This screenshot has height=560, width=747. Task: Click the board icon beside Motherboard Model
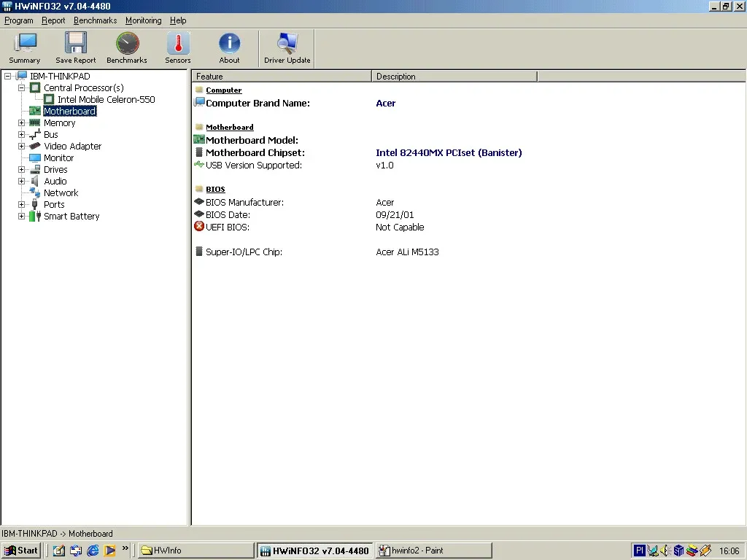(x=199, y=139)
